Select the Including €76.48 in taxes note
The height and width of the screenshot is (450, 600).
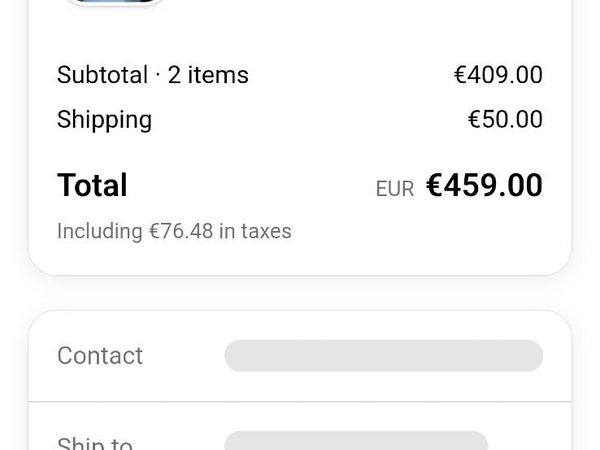tap(174, 231)
